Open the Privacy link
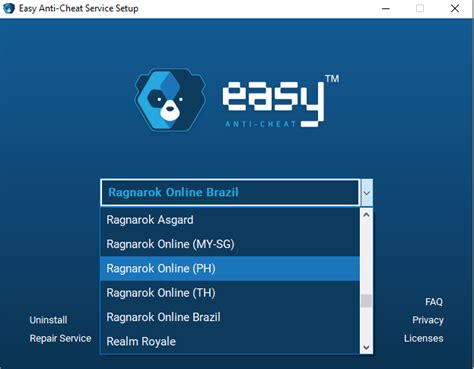The height and width of the screenshot is (369, 474). [x=428, y=320]
